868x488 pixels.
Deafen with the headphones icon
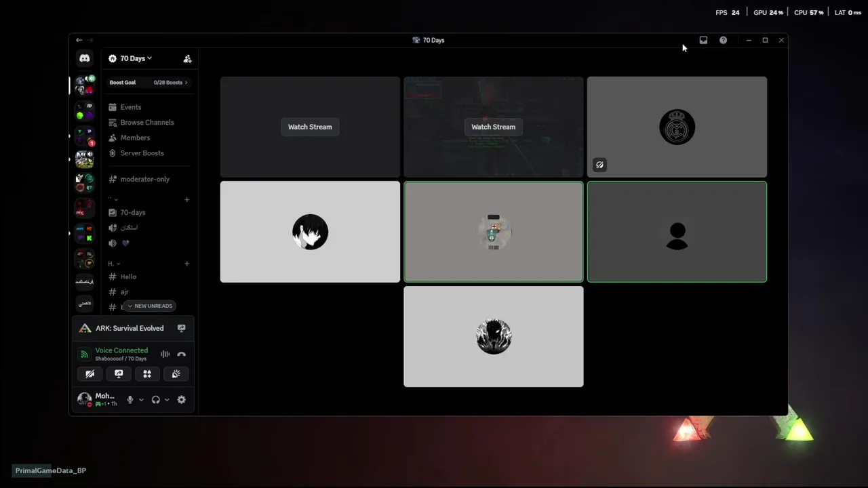pos(155,400)
